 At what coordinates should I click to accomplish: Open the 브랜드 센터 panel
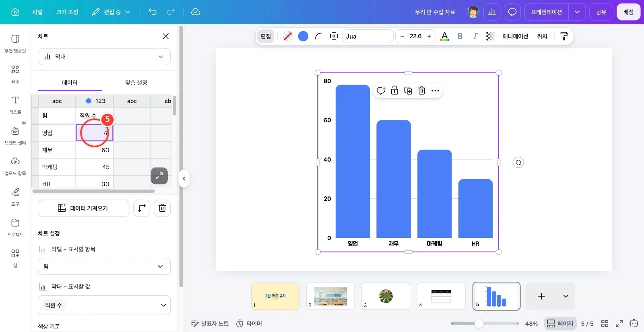point(15,136)
